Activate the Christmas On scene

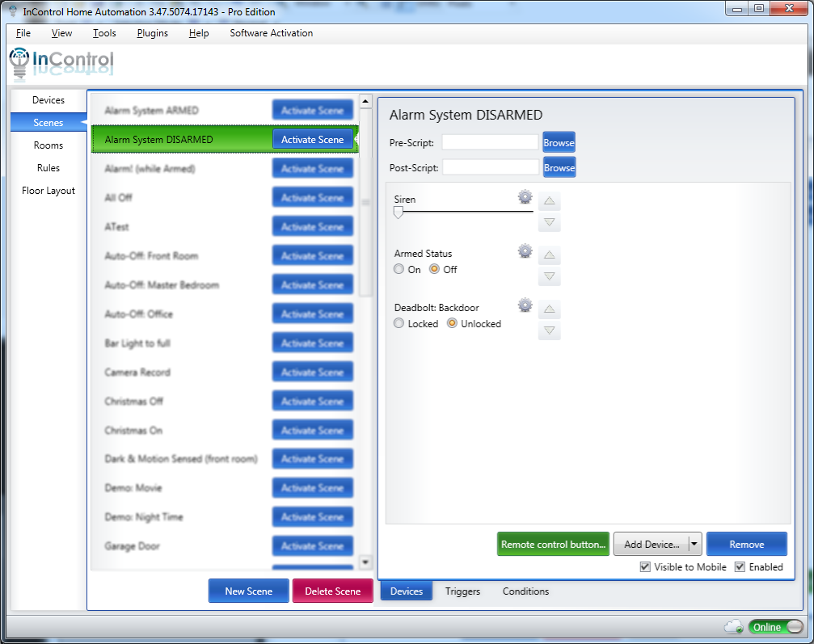coord(312,431)
